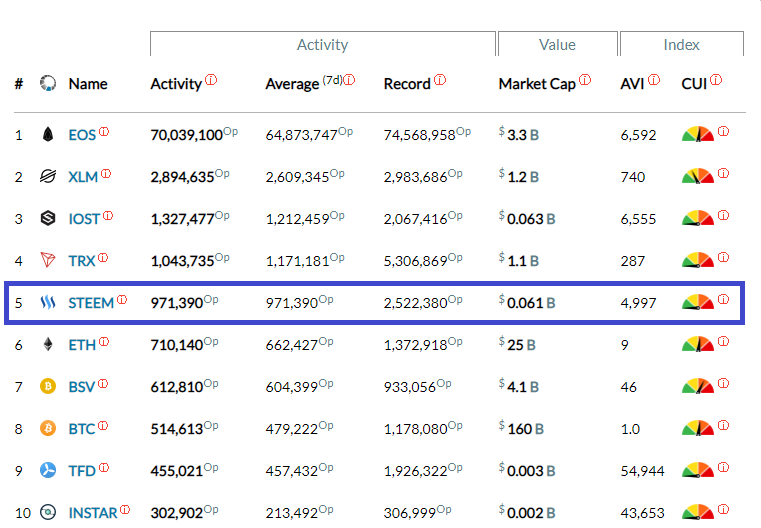Click the TRX Tron logo icon
Screen dimensions: 761x528
click(x=48, y=260)
